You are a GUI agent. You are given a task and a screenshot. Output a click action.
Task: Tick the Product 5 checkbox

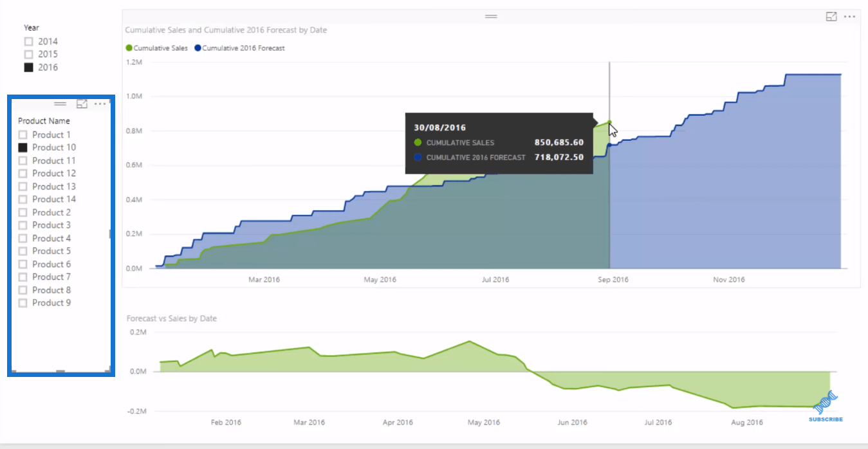(x=23, y=251)
